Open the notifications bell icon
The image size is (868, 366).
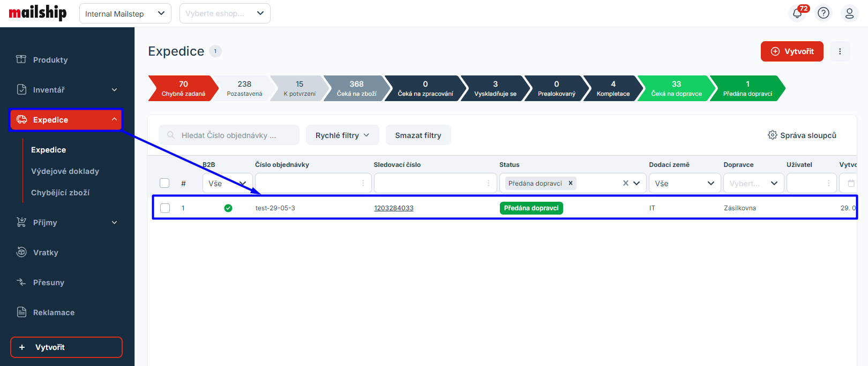pyautogui.click(x=797, y=13)
